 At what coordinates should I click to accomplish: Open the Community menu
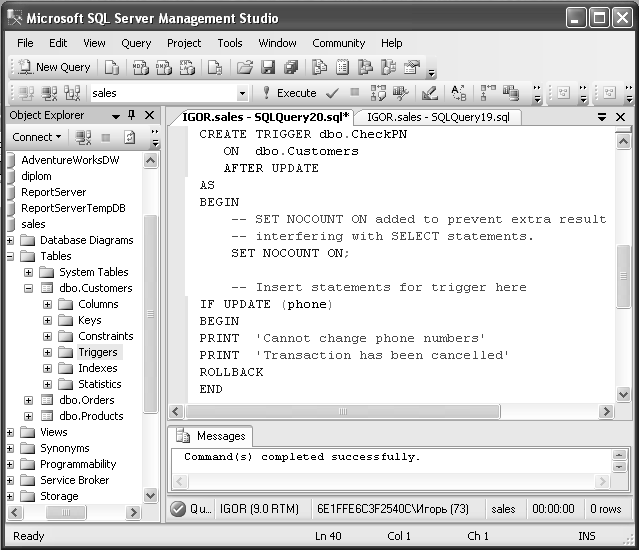tap(339, 43)
